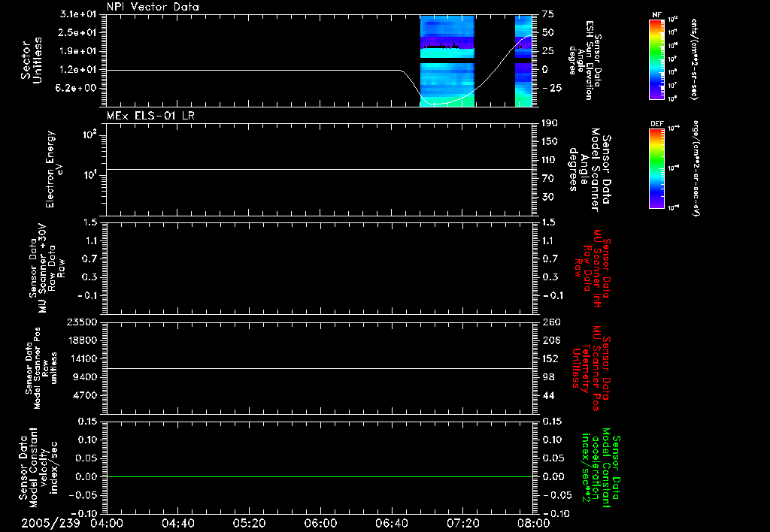Click the '44' telemetry tick label
The width and height of the screenshot is (770, 532).
548,395
